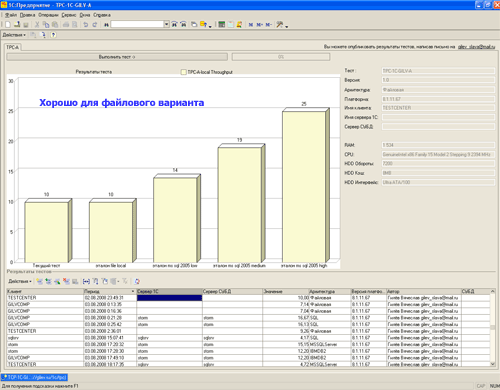This screenshot has height=390, width=500.
Task: Click the copy-record icon in results toolbar
Action: [48, 281]
